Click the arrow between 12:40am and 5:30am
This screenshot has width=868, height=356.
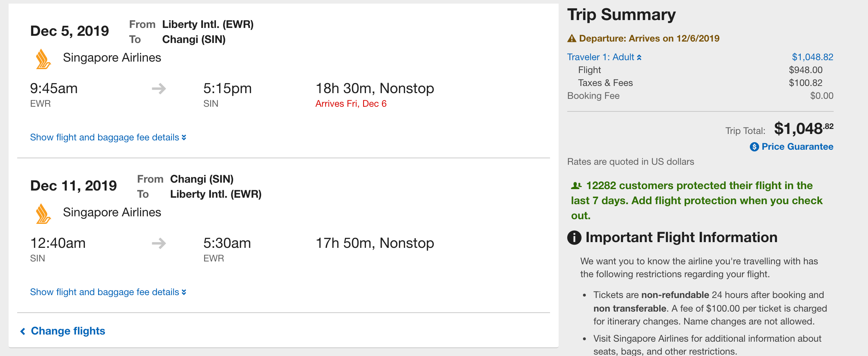[159, 243]
